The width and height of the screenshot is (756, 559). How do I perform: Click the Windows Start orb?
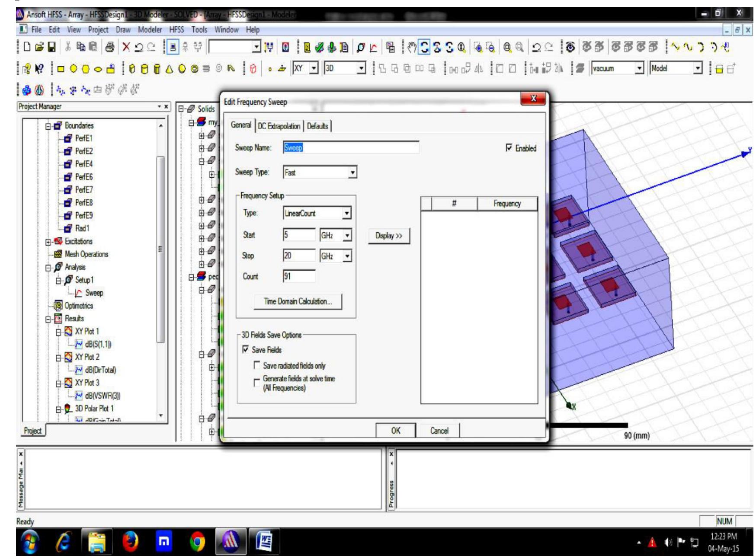click(x=30, y=541)
